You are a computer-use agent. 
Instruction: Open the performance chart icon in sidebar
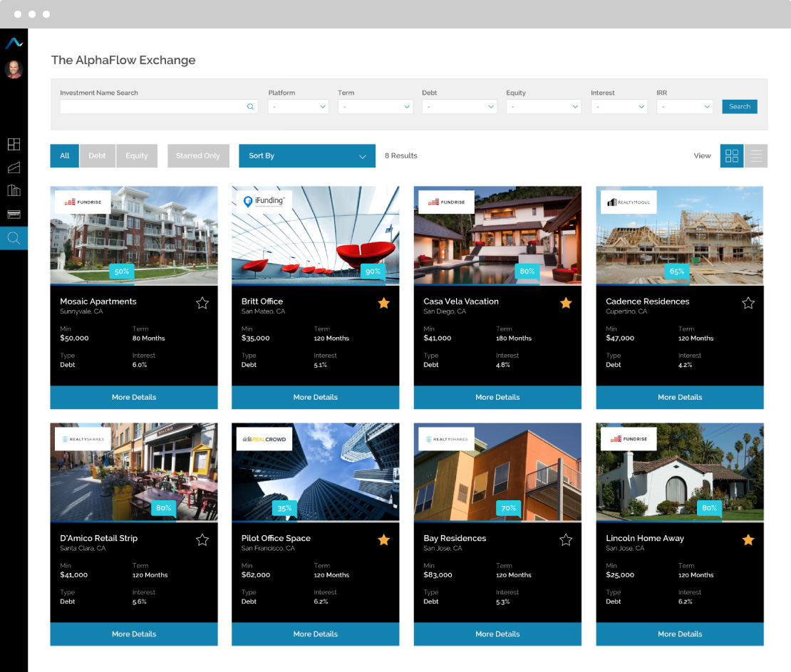(x=14, y=167)
